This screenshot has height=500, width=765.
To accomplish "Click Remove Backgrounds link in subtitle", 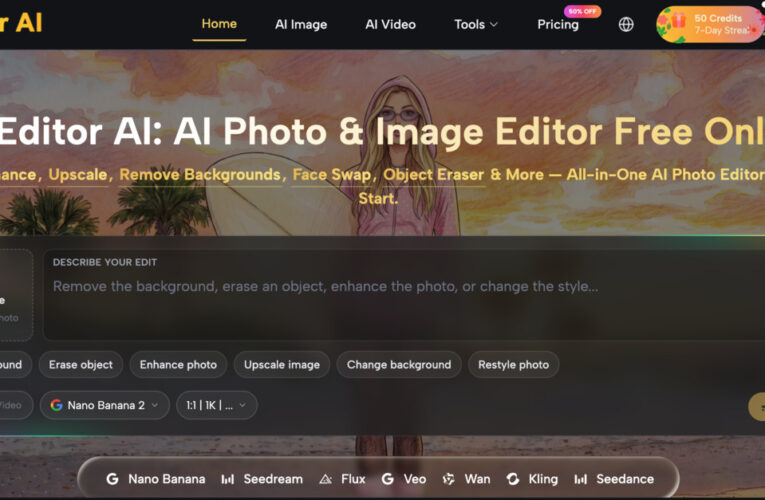I will pos(200,175).
